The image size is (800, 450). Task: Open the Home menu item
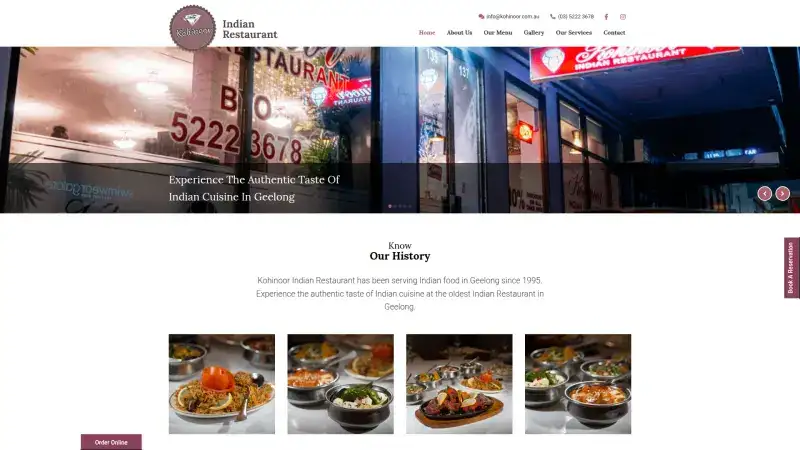(x=427, y=33)
